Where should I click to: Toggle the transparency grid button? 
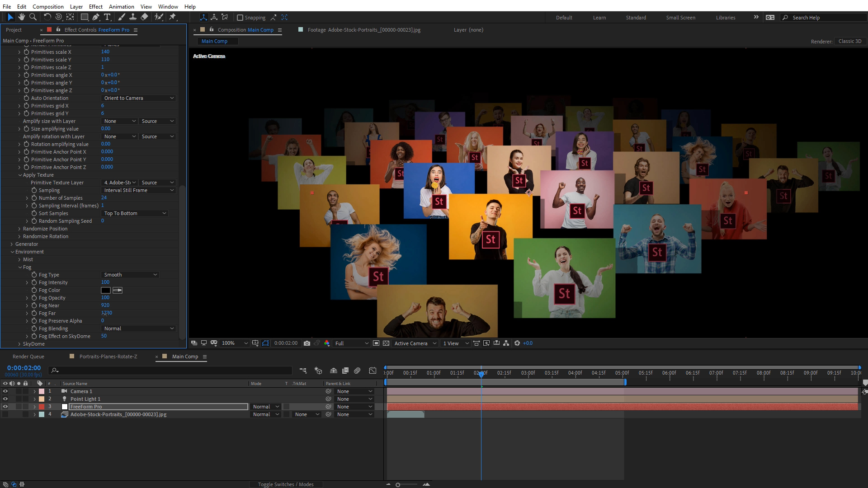click(386, 343)
